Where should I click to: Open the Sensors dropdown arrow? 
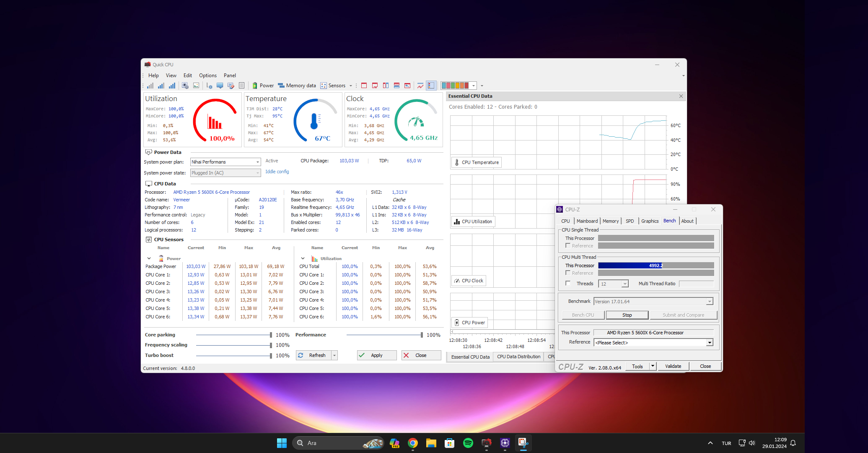351,86
